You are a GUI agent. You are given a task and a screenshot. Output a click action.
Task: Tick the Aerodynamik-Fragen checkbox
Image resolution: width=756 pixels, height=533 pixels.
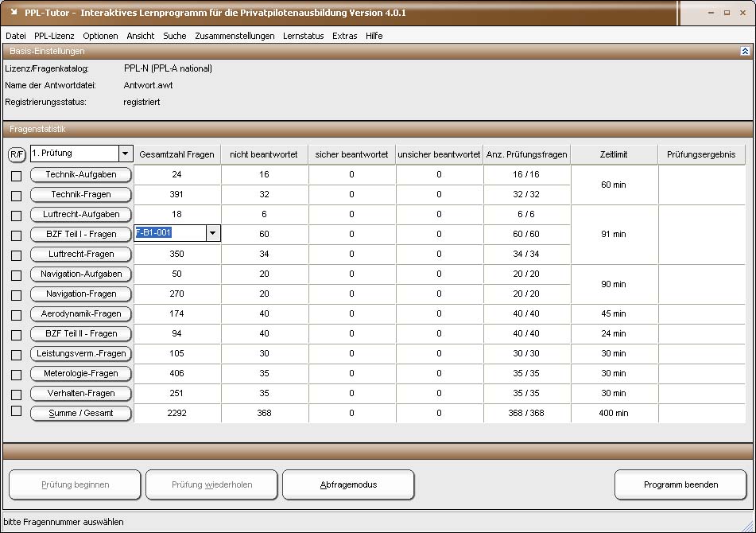(x=17, y=315)
